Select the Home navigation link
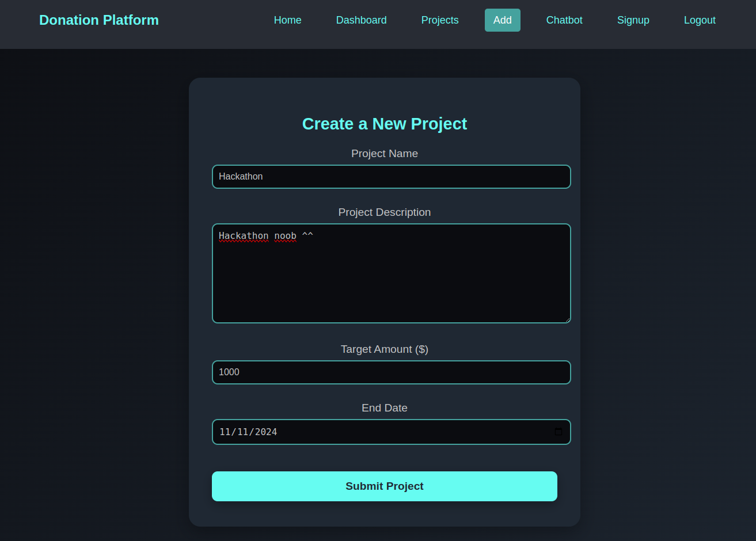Image resolution: width=756 pixels, height=541 pixels. tap(287, 20)
